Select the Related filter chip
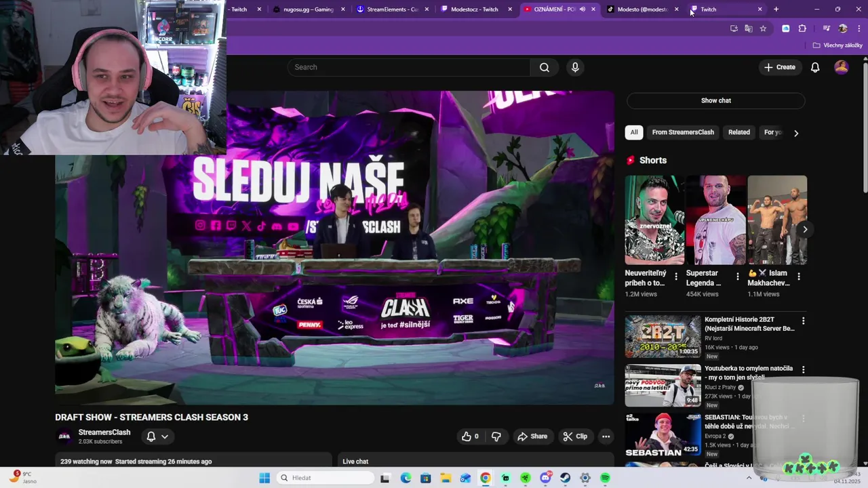 (x=739, y=132)
